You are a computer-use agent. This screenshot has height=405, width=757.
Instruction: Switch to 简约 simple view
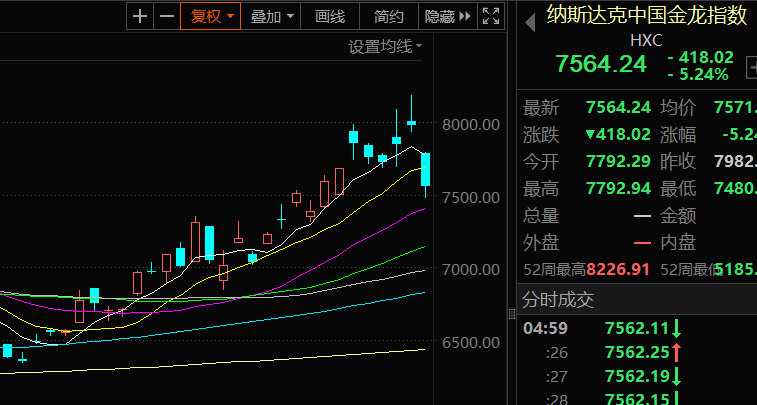click(x=389, y=16)
